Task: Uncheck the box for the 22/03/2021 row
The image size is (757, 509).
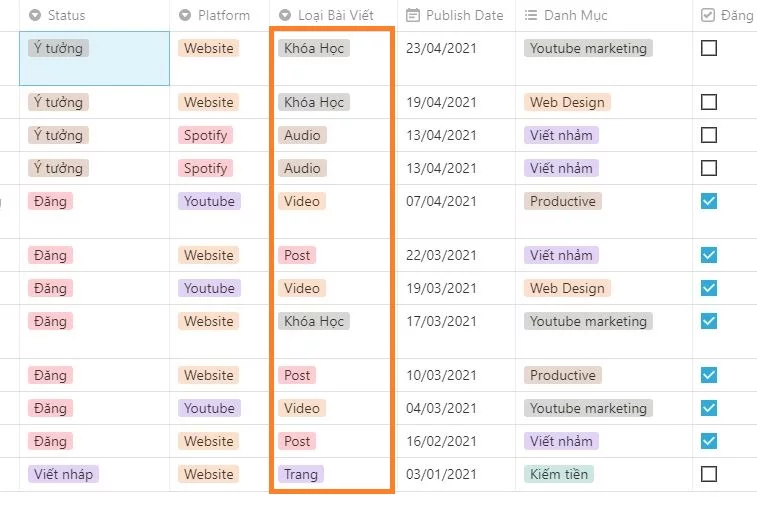Action: tap(709, 255)
